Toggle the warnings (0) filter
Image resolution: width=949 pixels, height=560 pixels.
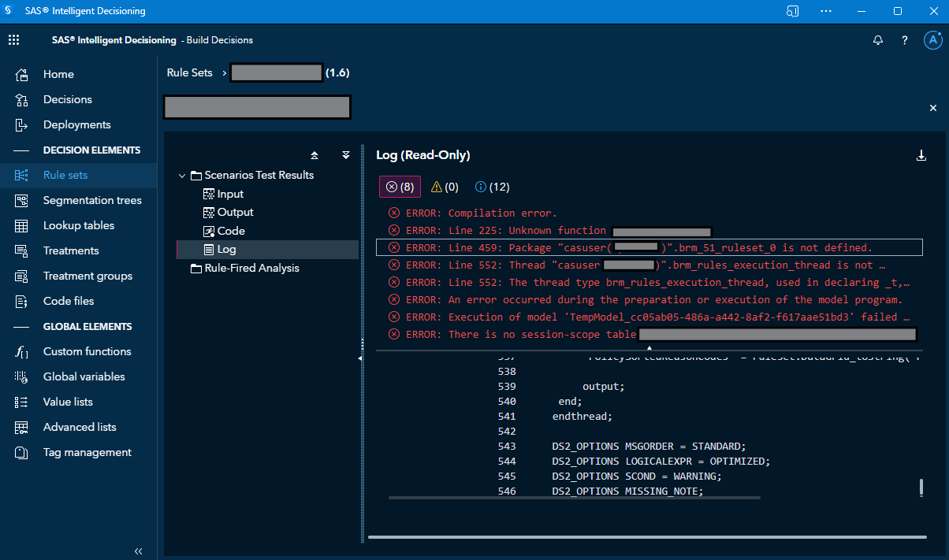point(445,187)
